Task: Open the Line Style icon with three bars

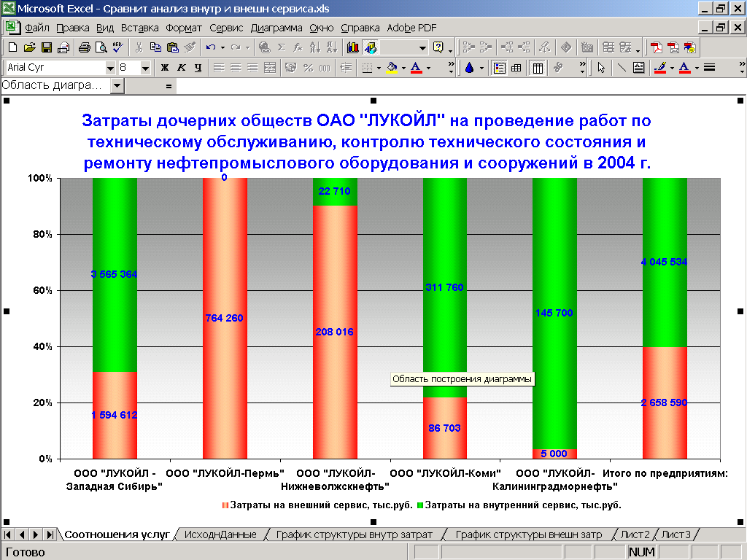Action: tap(709, 68)
